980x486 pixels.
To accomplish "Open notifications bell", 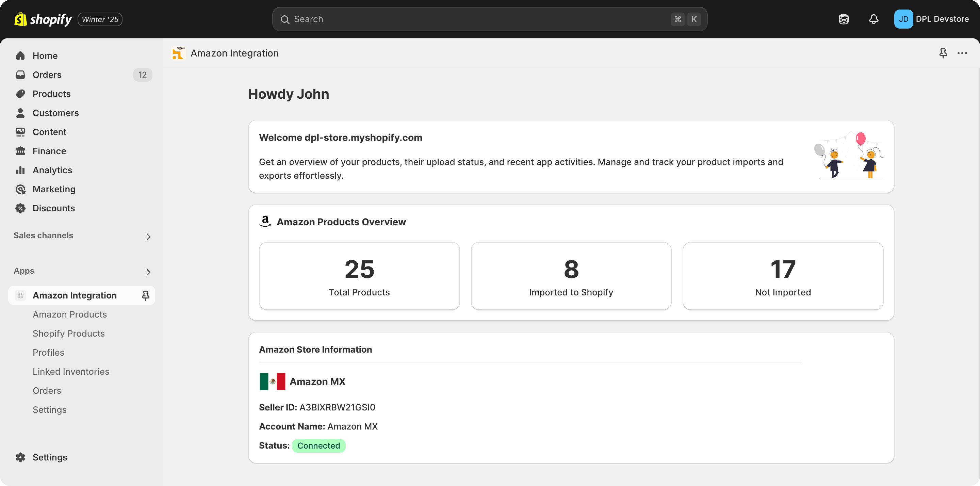I will click(x=873, y=19).
